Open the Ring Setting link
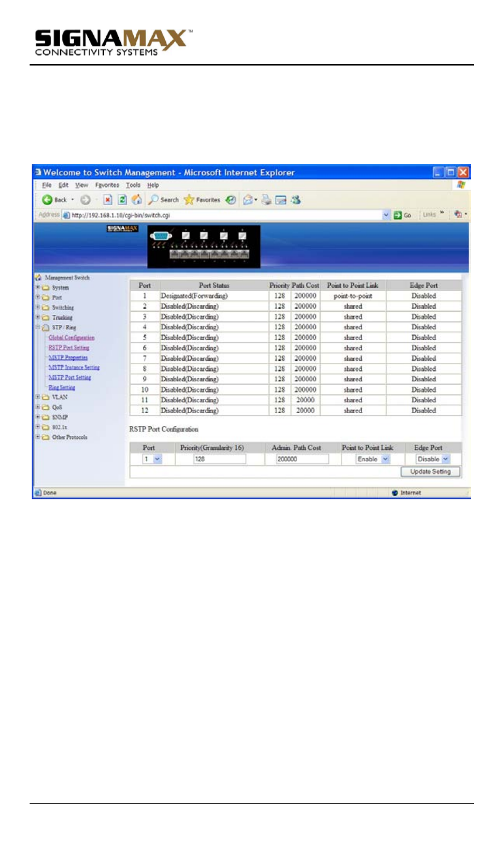Screen dimensions: 504x848 coord(62,387)
